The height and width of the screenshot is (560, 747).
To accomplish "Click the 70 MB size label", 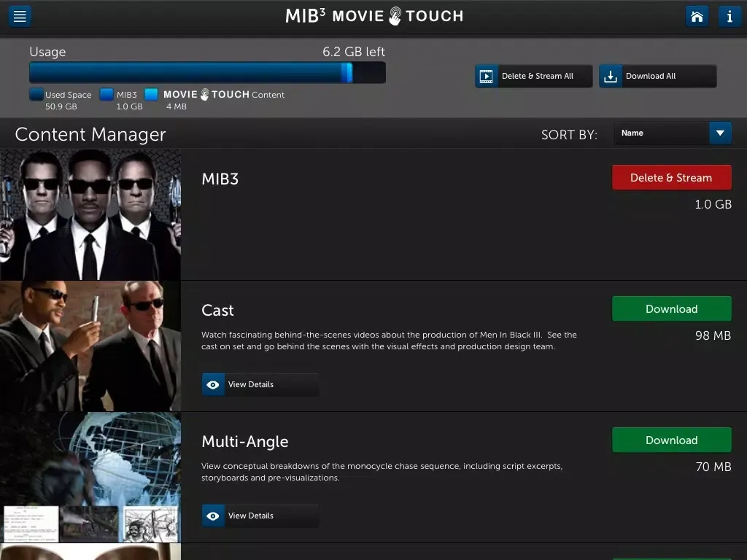I will point(713,467).
